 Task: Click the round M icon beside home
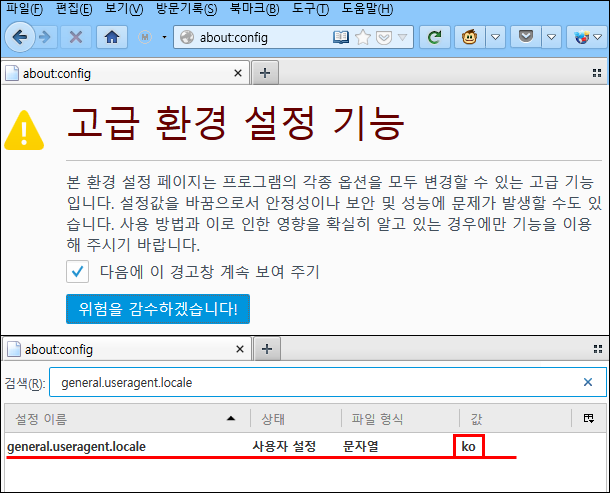click(145, 37)
